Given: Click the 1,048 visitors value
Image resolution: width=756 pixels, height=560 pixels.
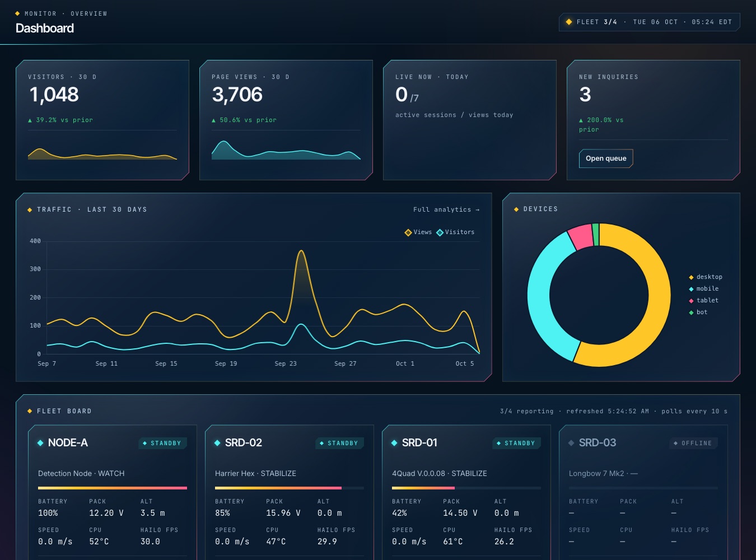Looking at the screenshot, I should point(54,95).
